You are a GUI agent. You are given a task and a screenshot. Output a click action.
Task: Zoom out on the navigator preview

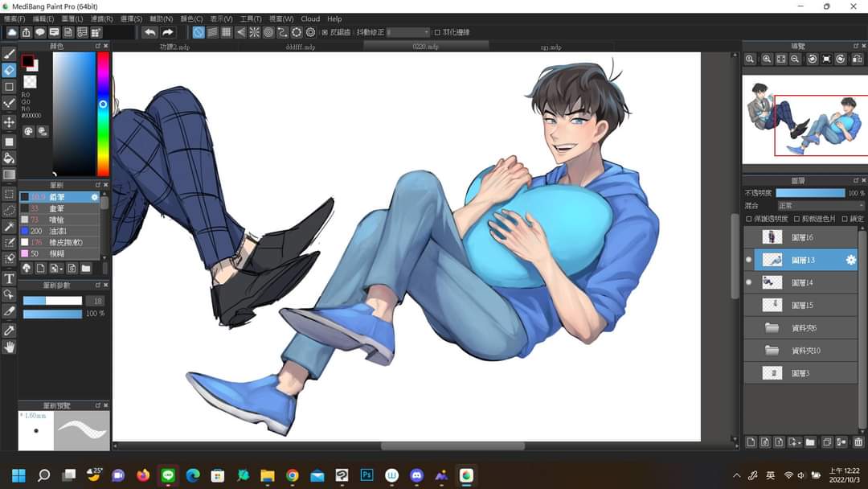[795, 59]
